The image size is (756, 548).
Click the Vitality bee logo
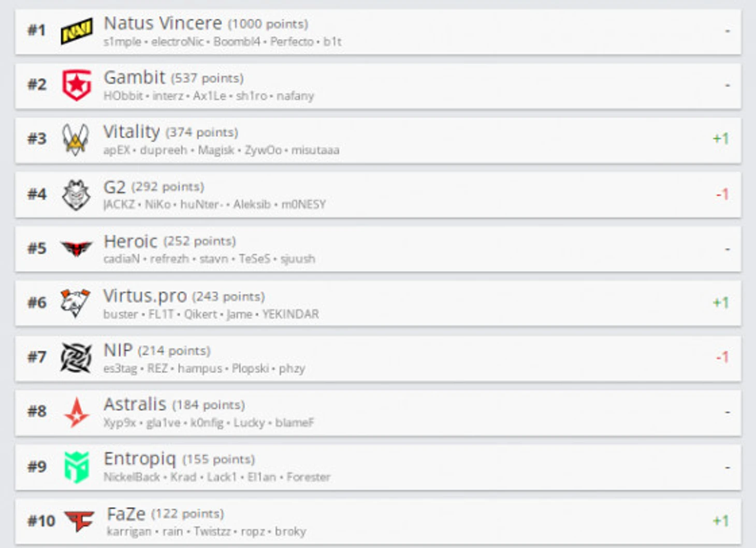[76, 139]
